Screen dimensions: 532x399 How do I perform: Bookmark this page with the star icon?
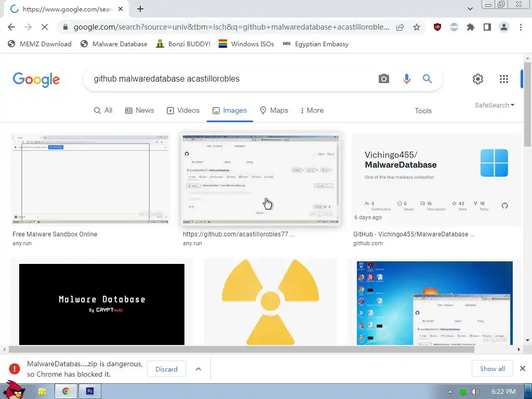point(417,27)
